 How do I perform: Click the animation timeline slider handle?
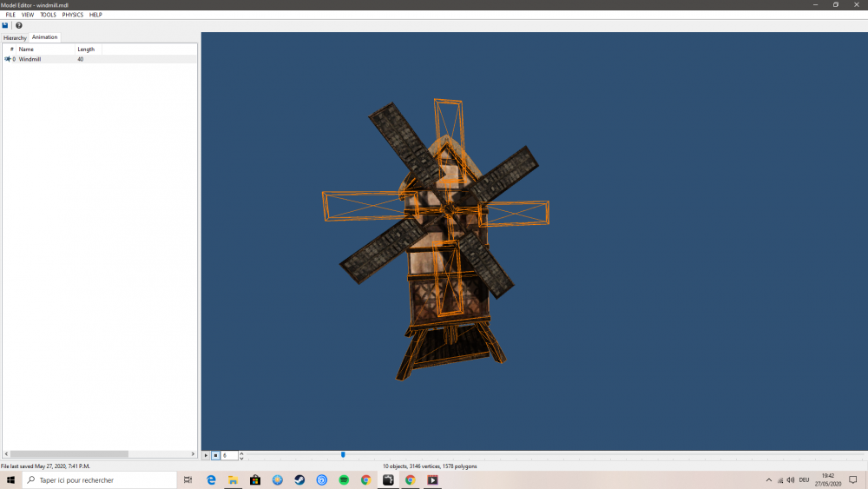coord(343,454)
